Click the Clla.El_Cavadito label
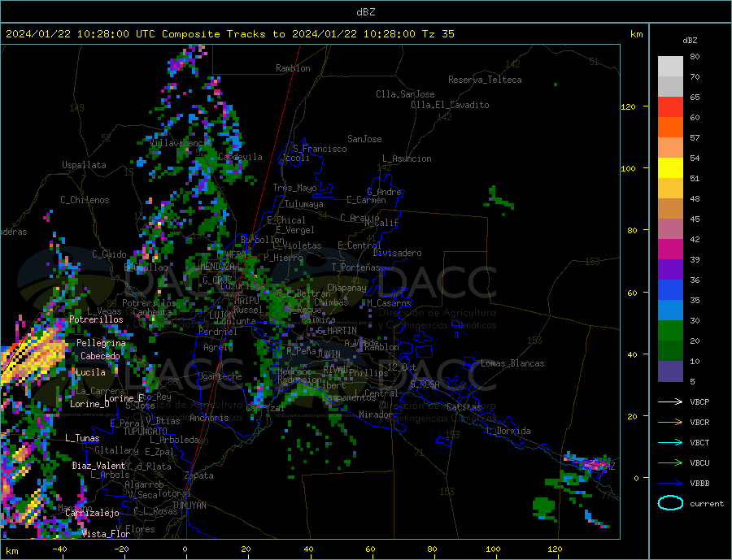Screen dimensions: 732x560 450,105
